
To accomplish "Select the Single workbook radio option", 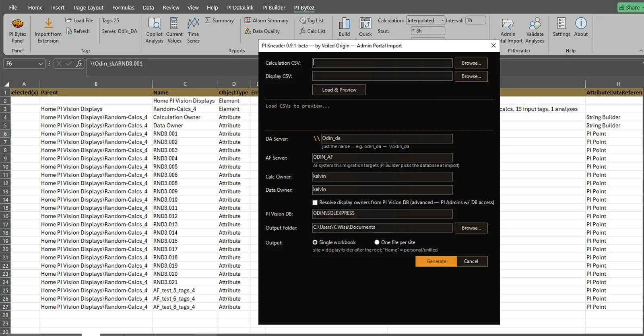I will click(315, 242).
